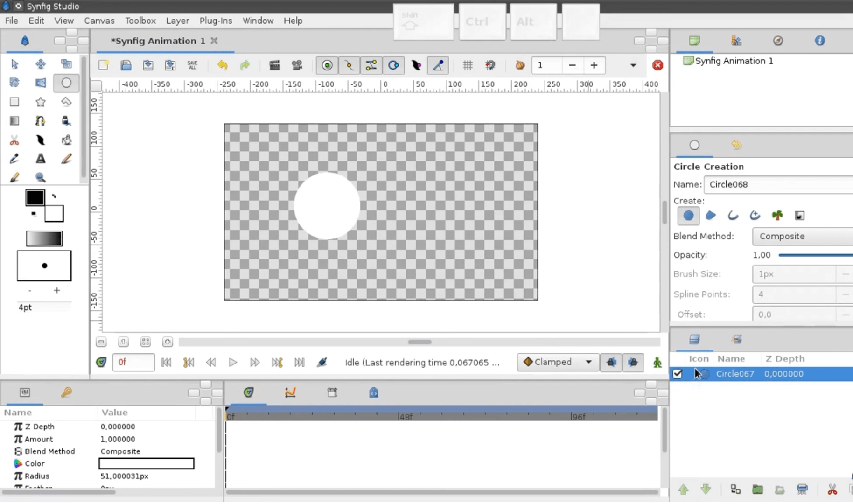Toggle onion skin via the onion toolbar icon

click(520, 65)
